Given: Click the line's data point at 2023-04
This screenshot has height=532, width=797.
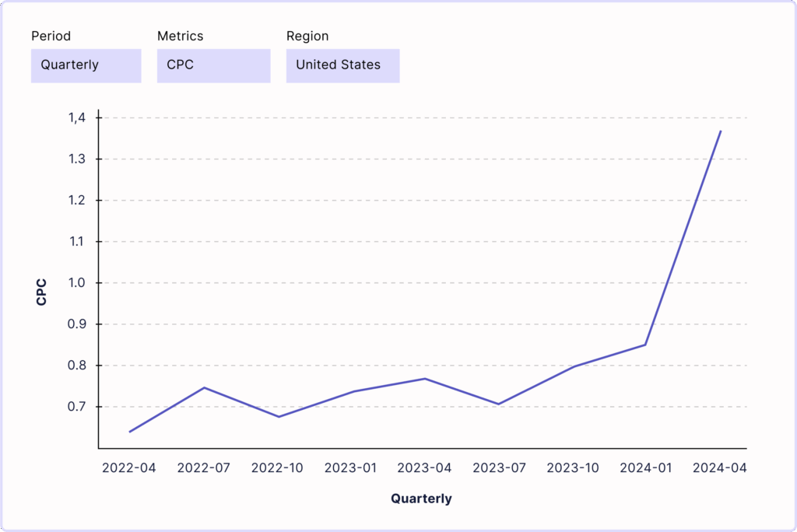Looking at the screenshot, I should click(425, 379).
